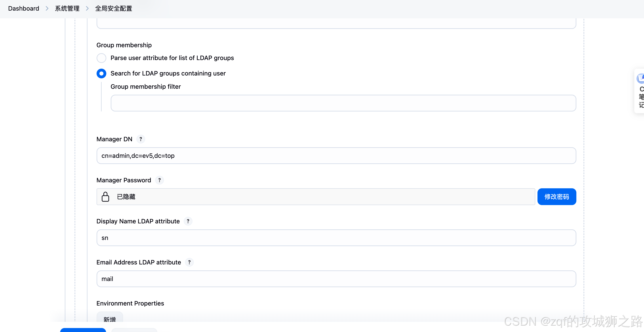This screenshot has height=332, width=644.
Task: Click breadcrumb chevron after Dashboard
Action: (x=47, y=8)
